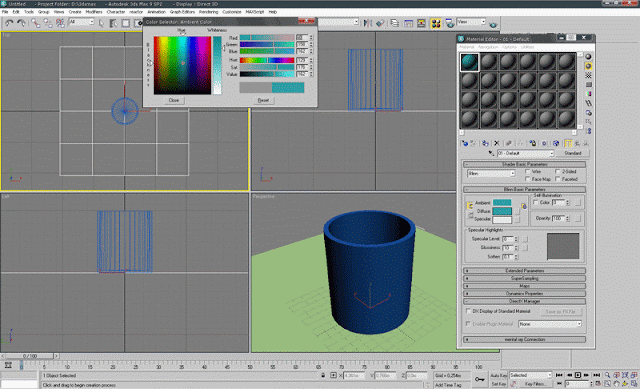The height and width of the screenshot is (389, 640).
Task: Open the 01 - Default material name dropdown
Action: [x=525, y=153]
